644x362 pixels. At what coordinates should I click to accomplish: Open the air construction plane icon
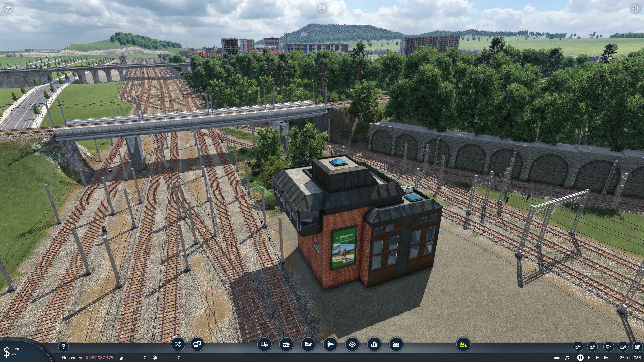(x=330, y=345)
